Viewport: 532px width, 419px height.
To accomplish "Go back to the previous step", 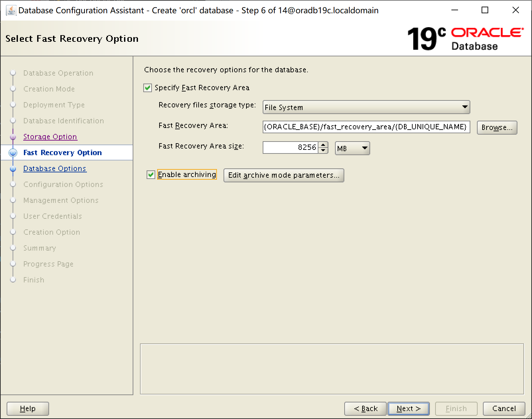I will (366, 409).
